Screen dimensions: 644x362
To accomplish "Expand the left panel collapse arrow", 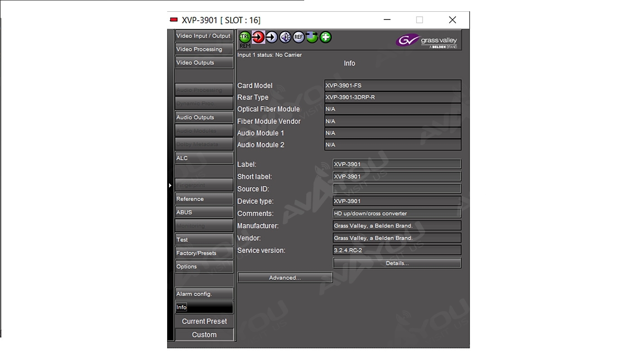I will coord(170,185).
